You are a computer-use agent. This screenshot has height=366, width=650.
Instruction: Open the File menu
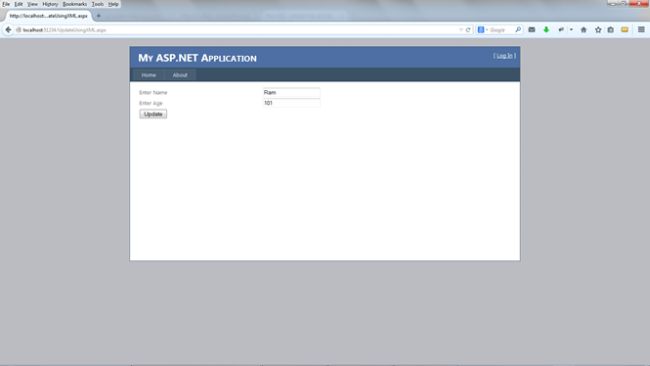6,4
